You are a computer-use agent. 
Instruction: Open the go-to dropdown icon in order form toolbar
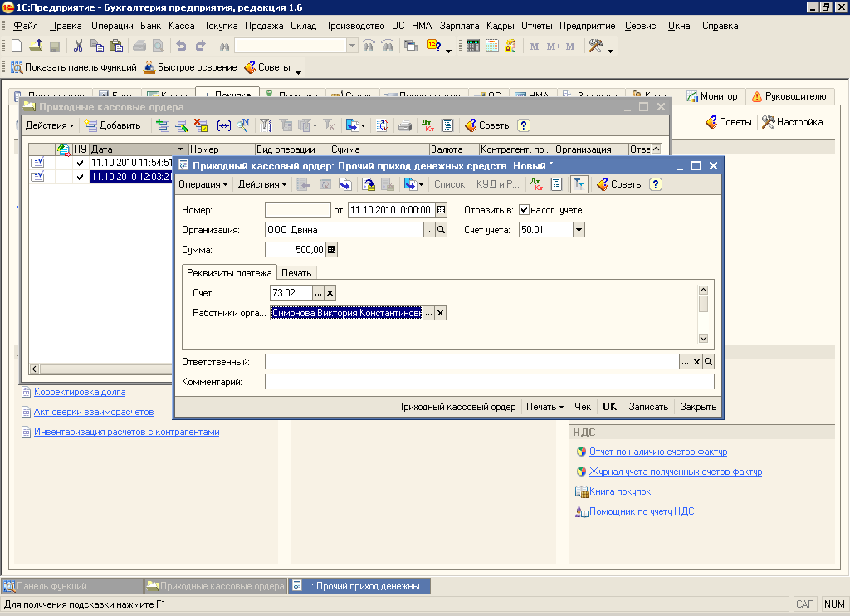tap(413, 184)
